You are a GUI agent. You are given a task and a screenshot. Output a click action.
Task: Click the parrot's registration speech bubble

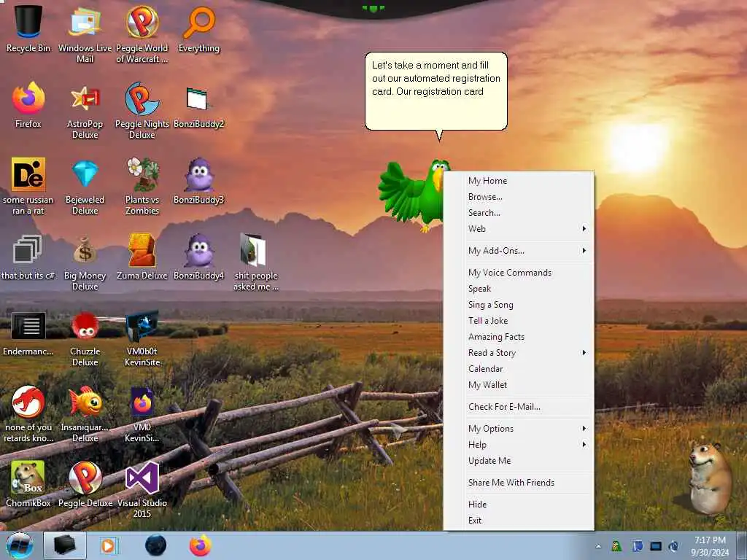point(436,91)
